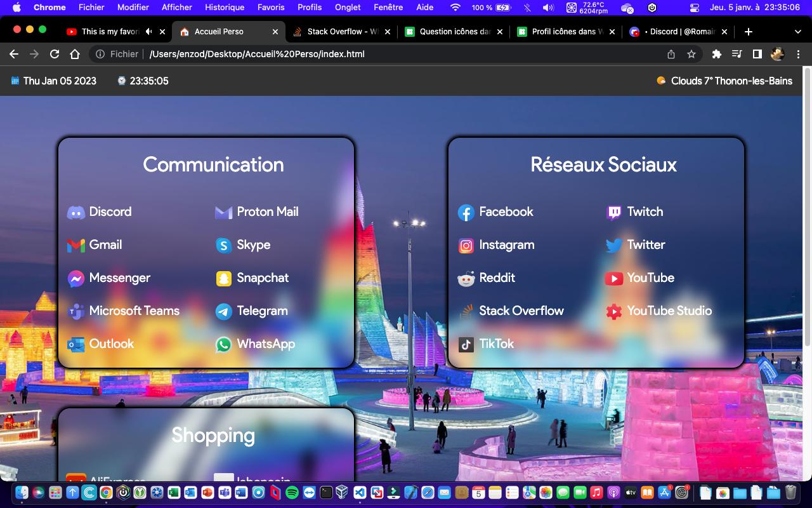Click the Snapchat ghost icon

click(224, 278)
